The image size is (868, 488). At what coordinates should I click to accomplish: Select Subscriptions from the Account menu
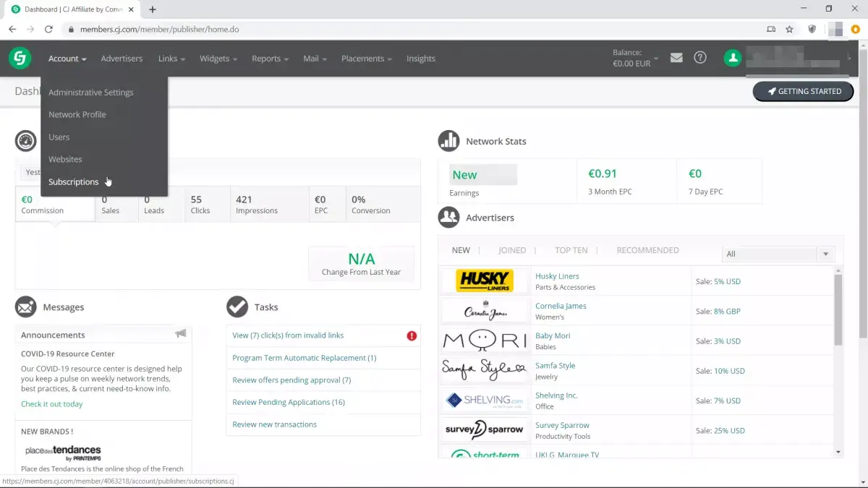click(73, 182)
